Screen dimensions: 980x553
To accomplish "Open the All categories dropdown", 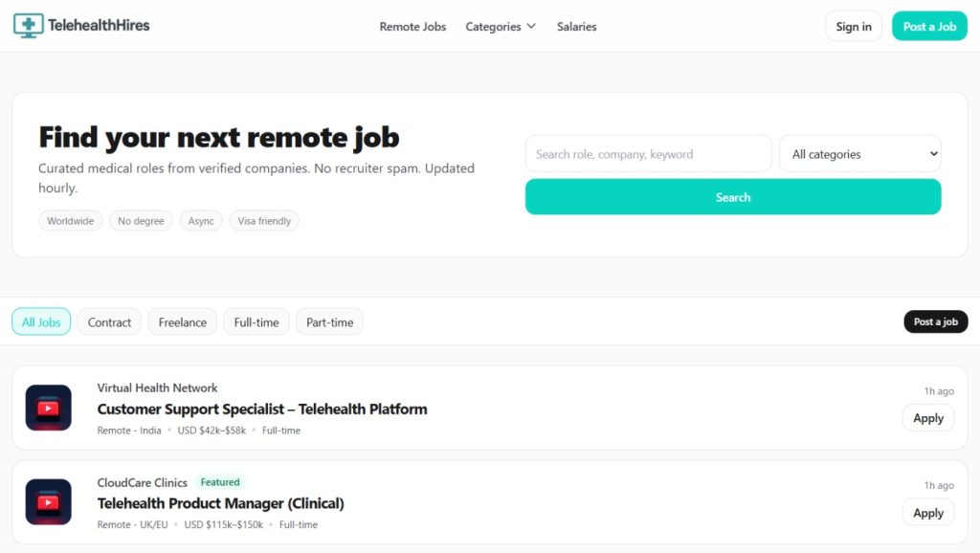I will tap(859, 154).
